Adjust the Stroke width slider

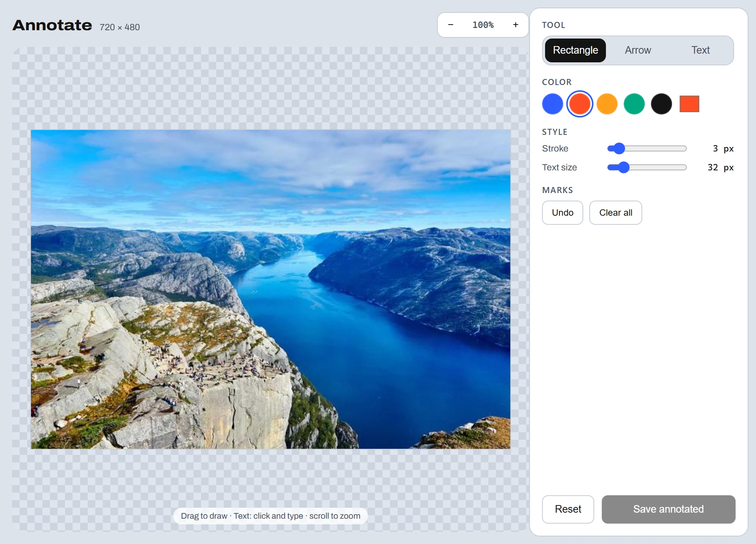click(x=647, y=148)
